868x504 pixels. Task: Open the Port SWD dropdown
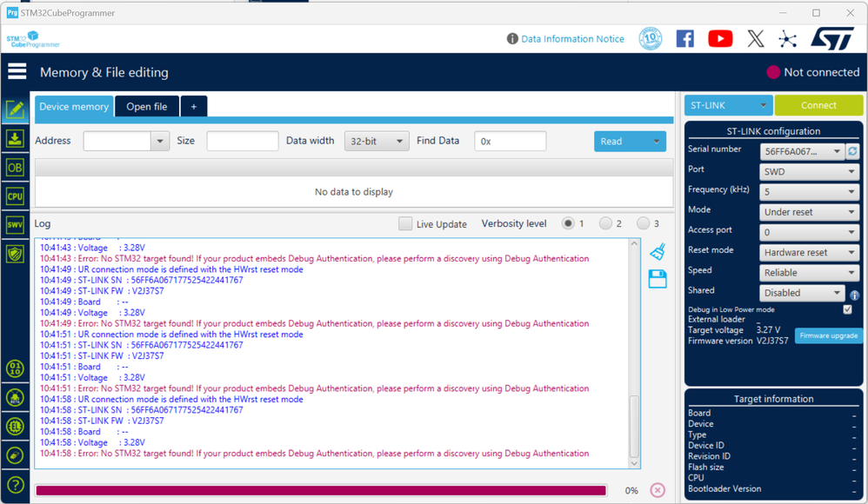(x=809, y=171)
